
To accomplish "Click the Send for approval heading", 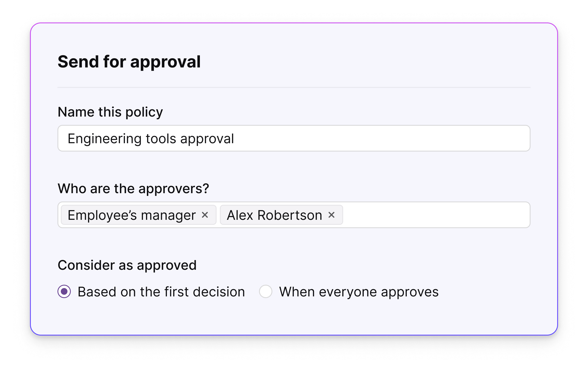I will (x=129, y=62).
